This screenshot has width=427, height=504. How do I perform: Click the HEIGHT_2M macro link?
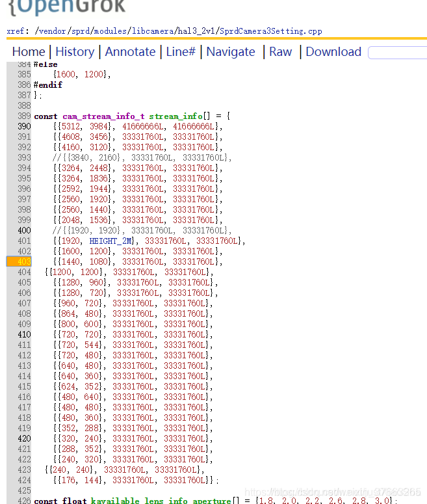(110, 241)
